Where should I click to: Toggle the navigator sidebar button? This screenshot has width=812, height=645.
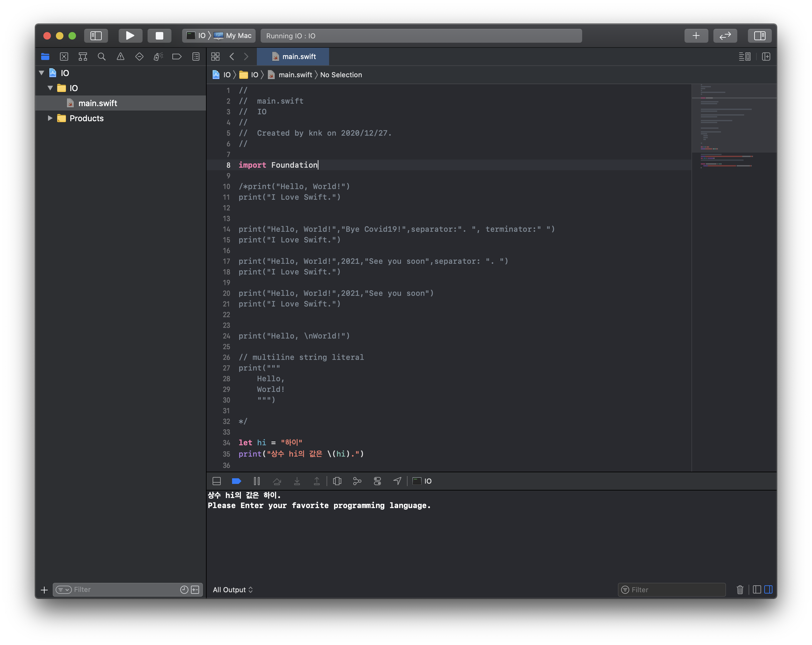click(x=96, y=36)
